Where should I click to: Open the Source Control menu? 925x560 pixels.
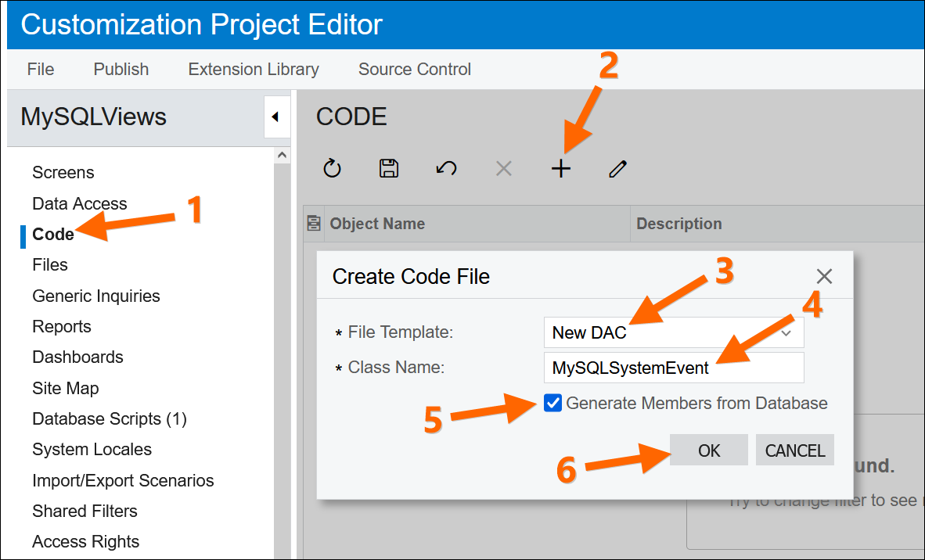click(415, 69)
